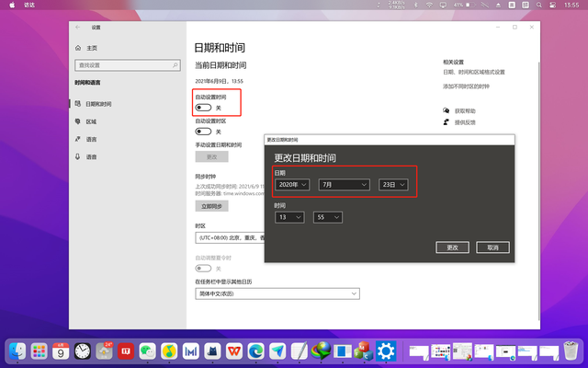The height and width of the screenshot is (368, 588).
Task: Click the Bluetooth icon in the menu bar
Action: (416, 5)
